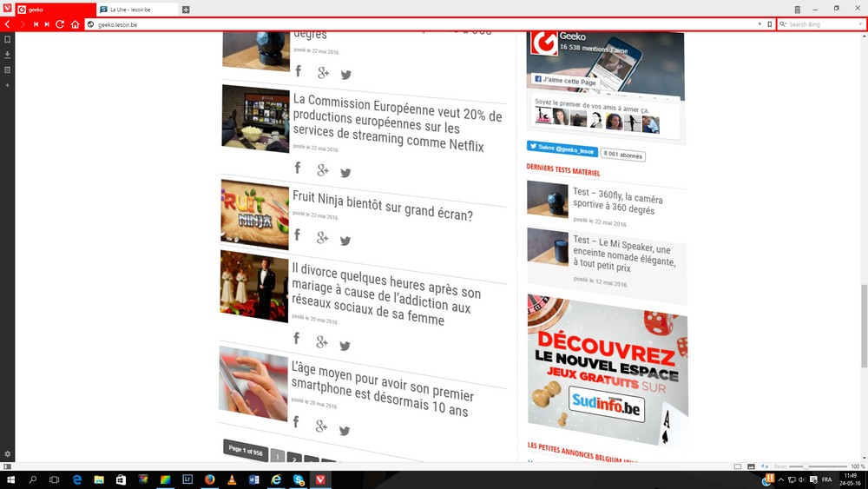This screenshot has height=489, width=868.
Task: Share divorce article on Google+
Action: pyautogui.click(x=322, y=342)
